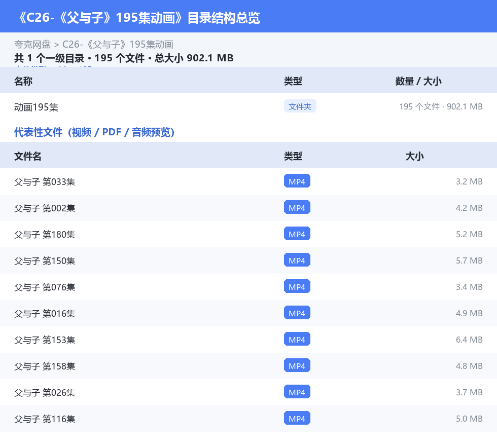Select file 父与子 第033集
497x448 pixels.
(x=45, y=181)
